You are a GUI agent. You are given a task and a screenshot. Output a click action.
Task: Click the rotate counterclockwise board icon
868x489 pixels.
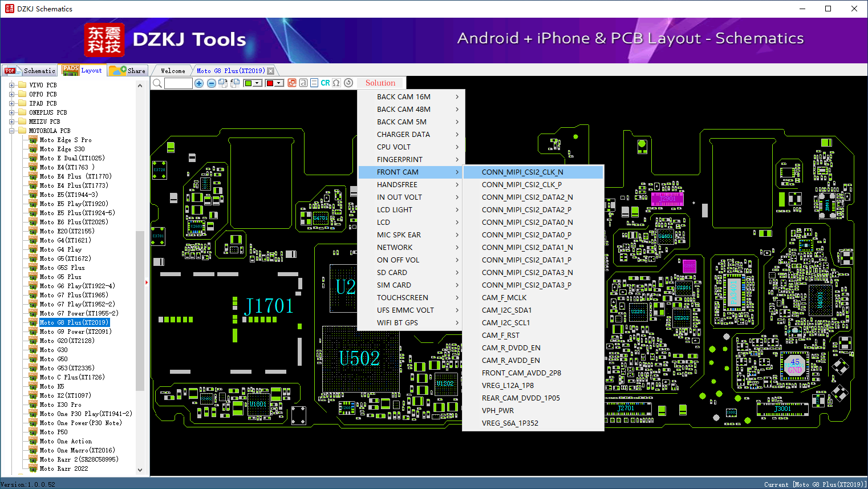coord(234,83)
